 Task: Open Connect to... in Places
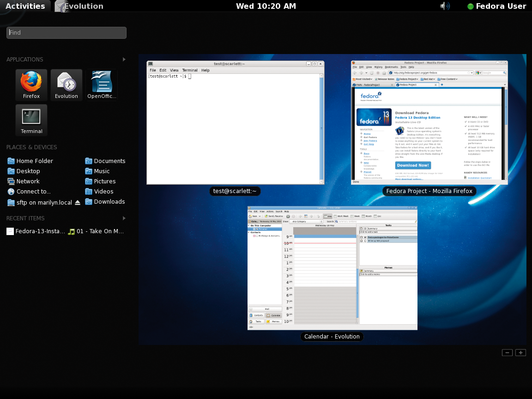pyautogui.click(x=29, y=191)
